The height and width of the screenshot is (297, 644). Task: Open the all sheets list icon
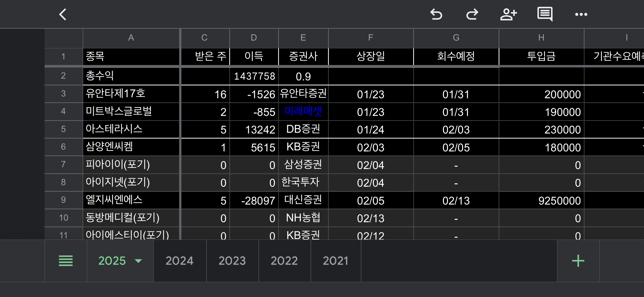point(66,261)
